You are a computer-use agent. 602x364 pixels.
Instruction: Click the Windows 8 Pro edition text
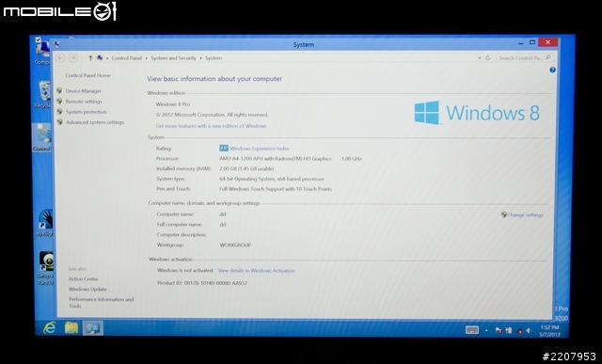click(x=173, y=104)
